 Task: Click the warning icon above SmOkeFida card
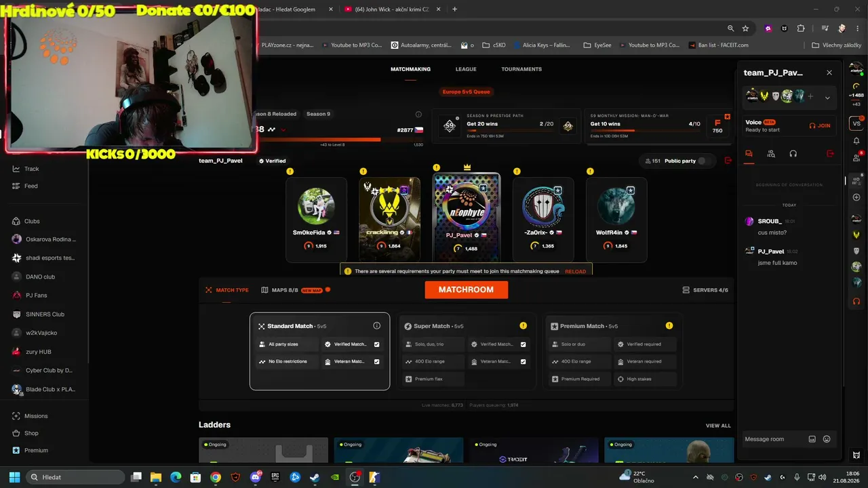click(x=290, y=171)
